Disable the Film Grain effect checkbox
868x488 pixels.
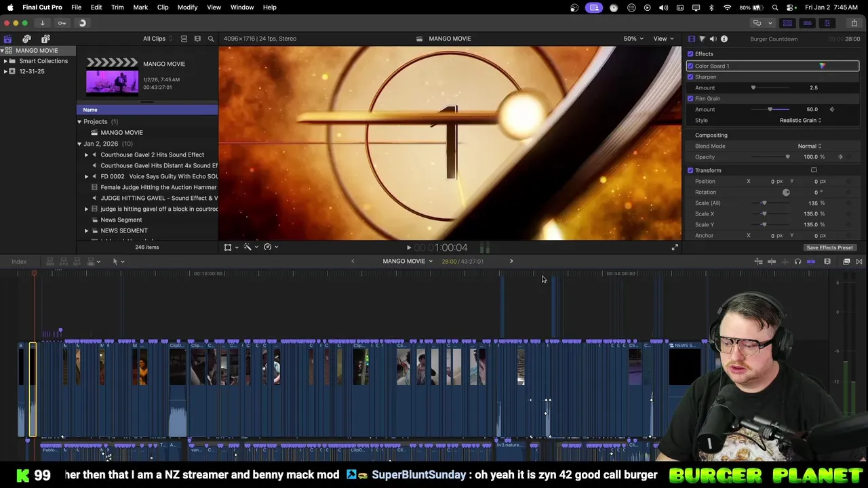690,98
